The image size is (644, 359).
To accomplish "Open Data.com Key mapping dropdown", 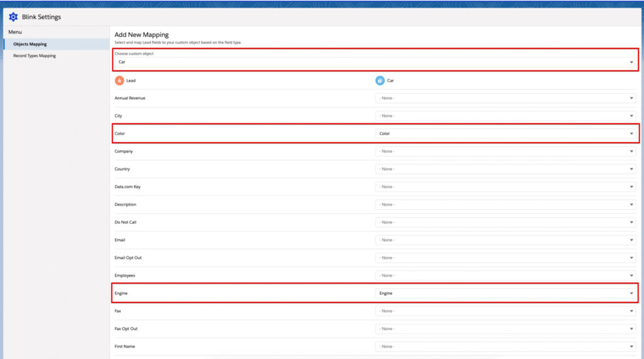I will (506, 187).
